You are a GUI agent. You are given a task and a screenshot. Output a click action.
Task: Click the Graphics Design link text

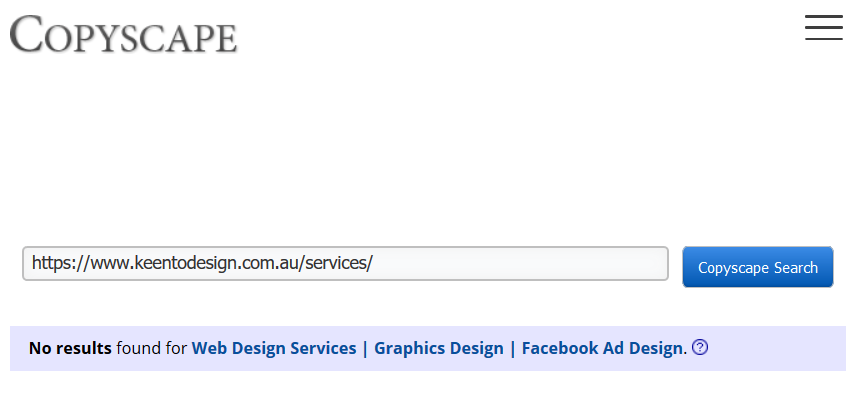click(439, 348)
